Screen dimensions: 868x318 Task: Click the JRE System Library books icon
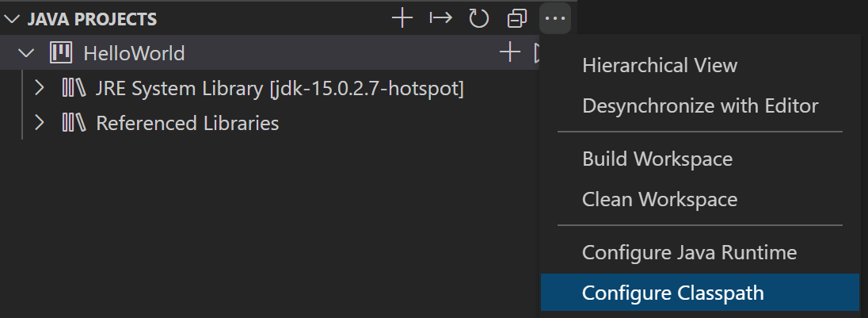(x=74, y=89)
